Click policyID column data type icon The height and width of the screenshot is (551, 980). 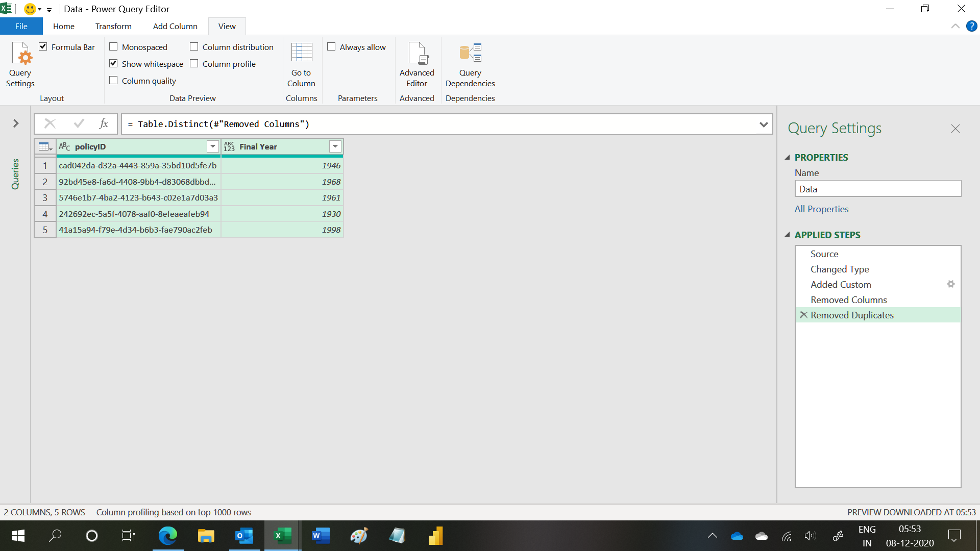tap(65, 147)
